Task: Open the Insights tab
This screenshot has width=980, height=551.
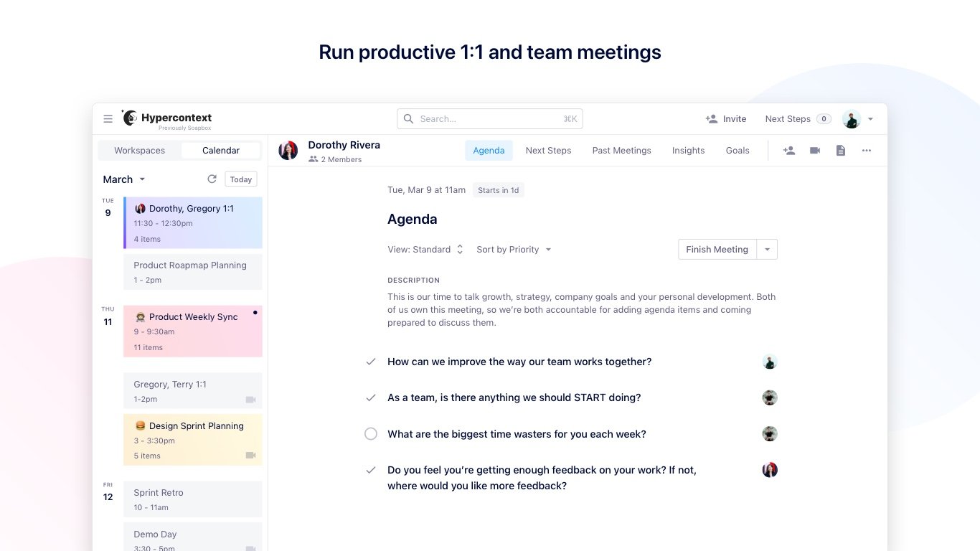Action: (x=688, y=151)
